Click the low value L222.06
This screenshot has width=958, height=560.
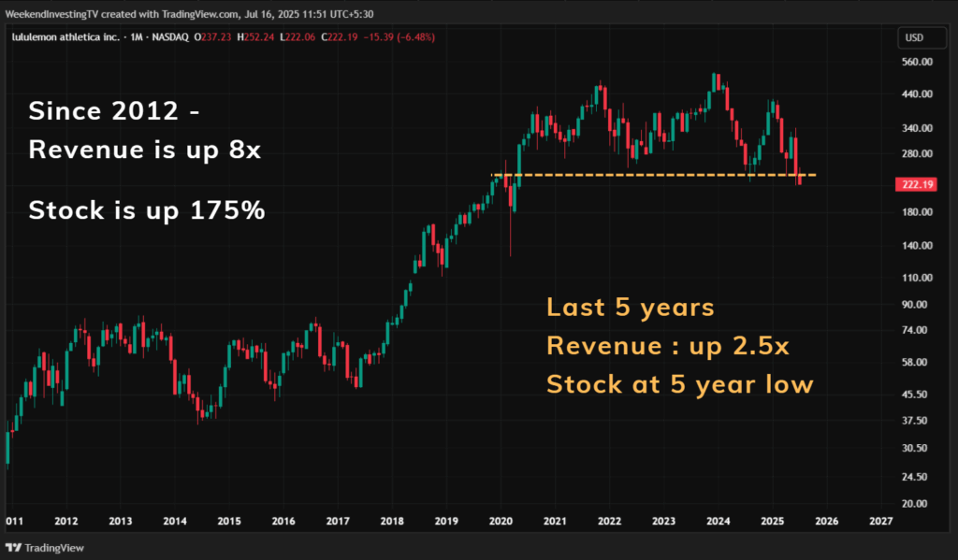click(298, 37)
